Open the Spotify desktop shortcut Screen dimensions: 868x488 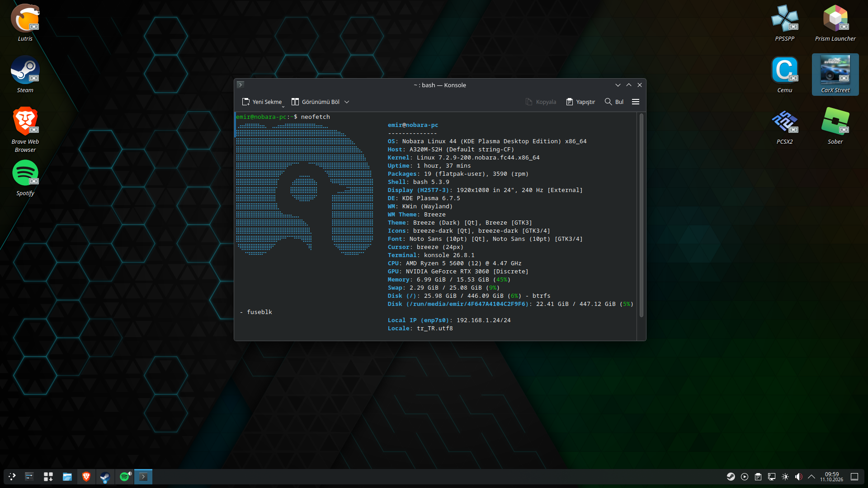[25, 178]
